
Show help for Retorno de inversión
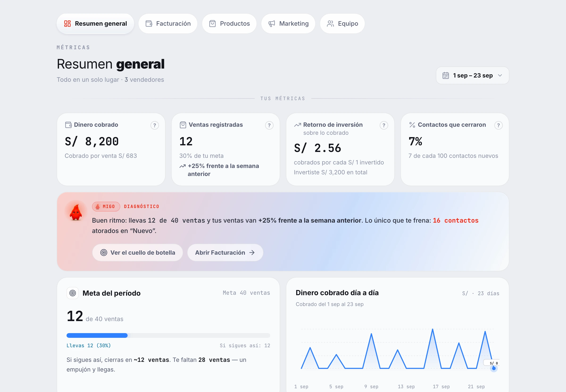pyautogui.click(x=384, y=126)
